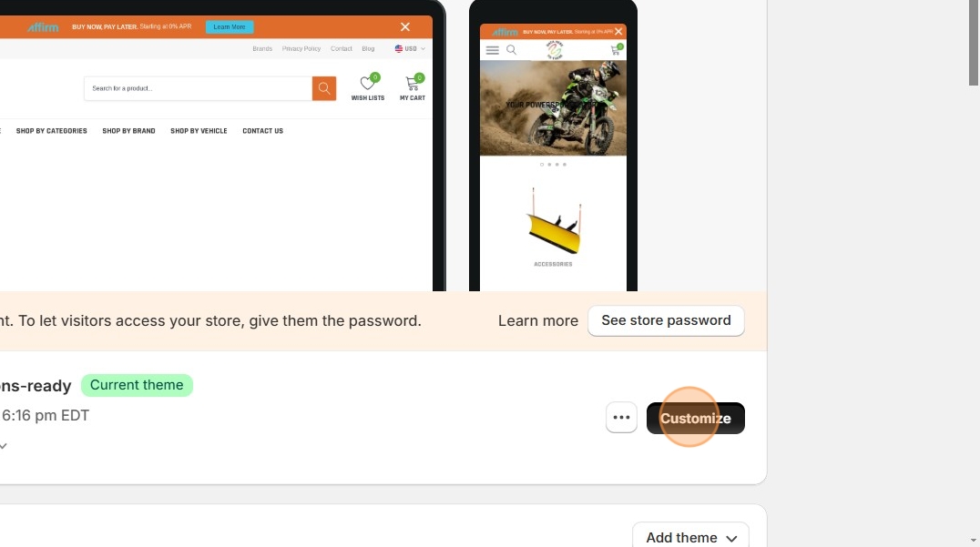980x547 pixels.
Task: Expand the USD currency dropdown
Action: [x=410, y=49]
